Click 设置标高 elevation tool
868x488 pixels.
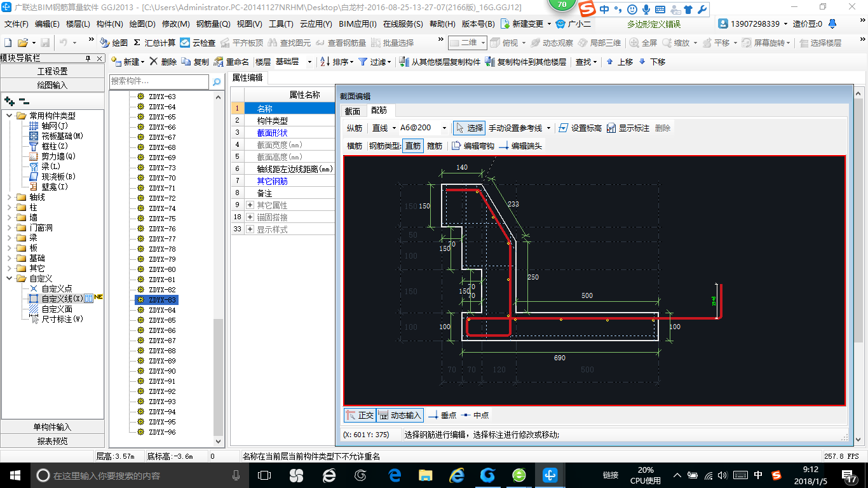[x=580, y=128]
